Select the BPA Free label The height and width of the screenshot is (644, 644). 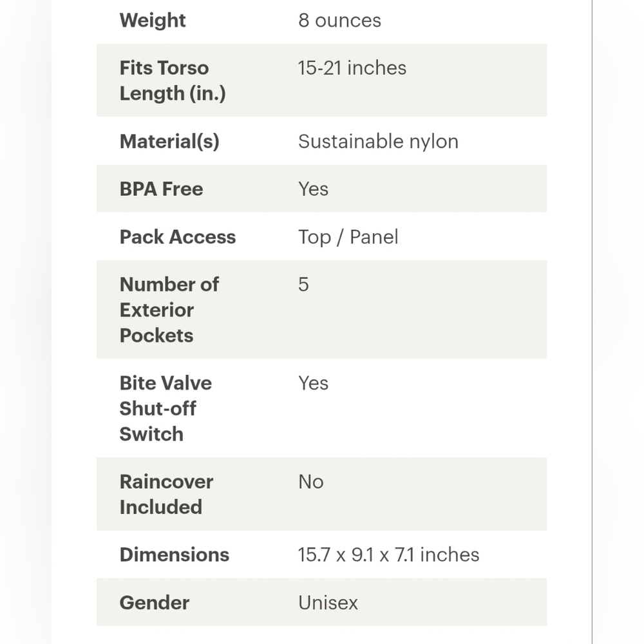[161, 189]
